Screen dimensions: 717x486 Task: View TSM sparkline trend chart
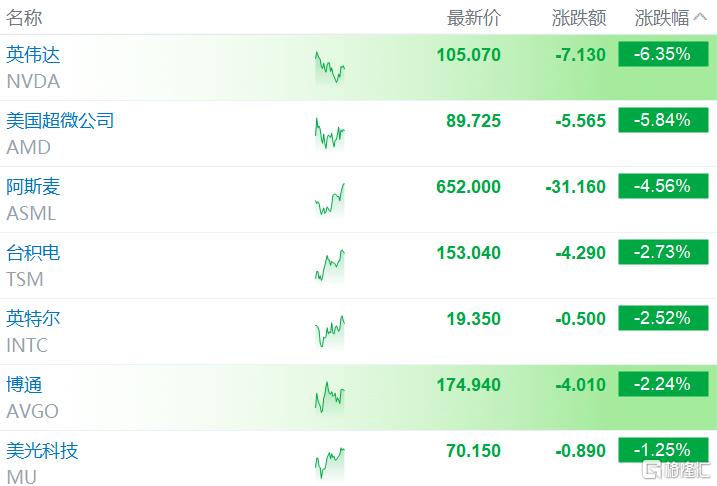click(x=330, y=266)
